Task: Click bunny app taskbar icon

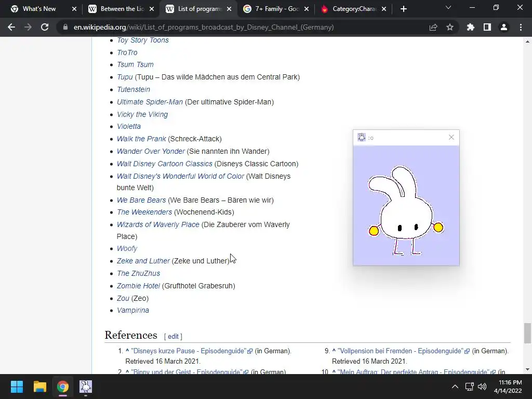Action: pos(86,387)
